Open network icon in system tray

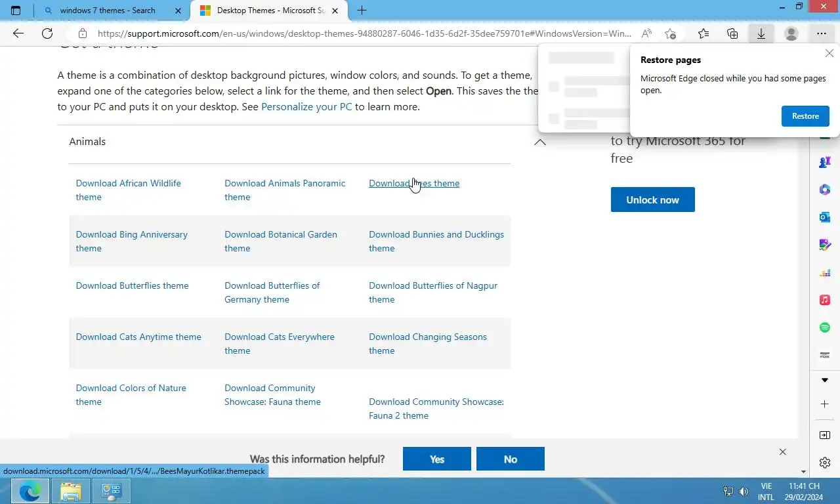point(728,491)
